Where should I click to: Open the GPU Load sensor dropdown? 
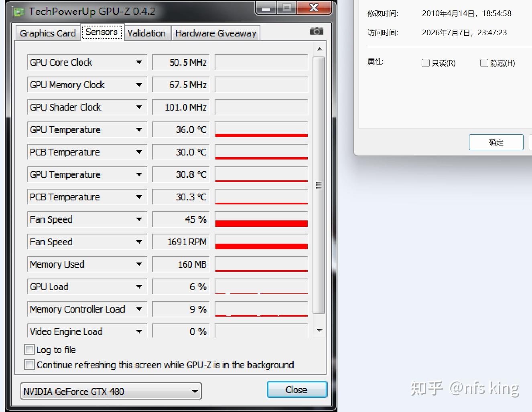point(139,287)
